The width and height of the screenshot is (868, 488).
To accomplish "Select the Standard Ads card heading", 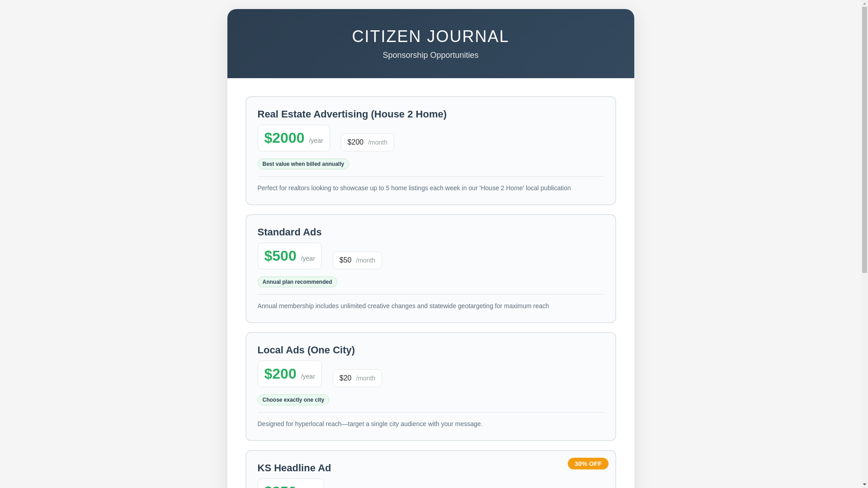I will [x=289, y=232].
